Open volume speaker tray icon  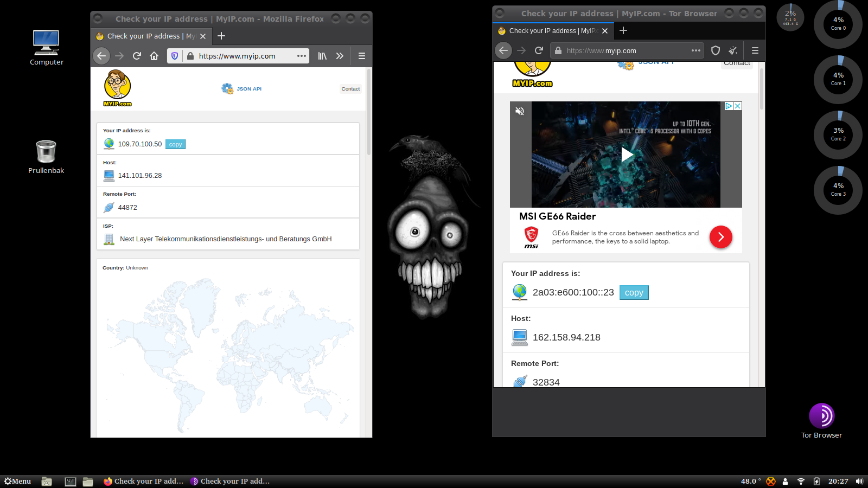[x=859, y=481]
